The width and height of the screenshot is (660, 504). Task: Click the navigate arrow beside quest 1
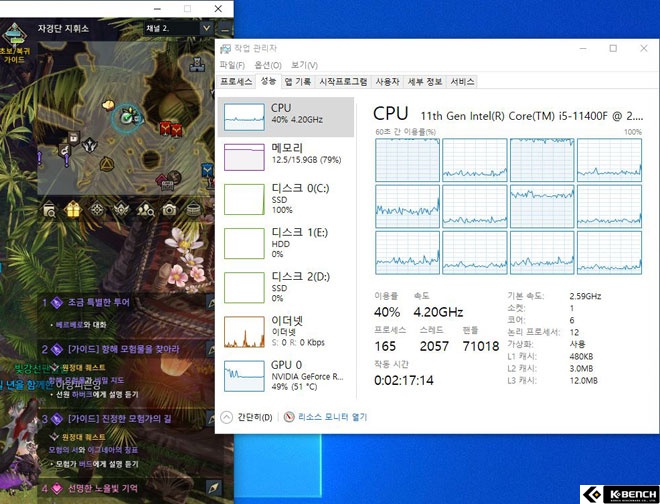coord(211,302)
